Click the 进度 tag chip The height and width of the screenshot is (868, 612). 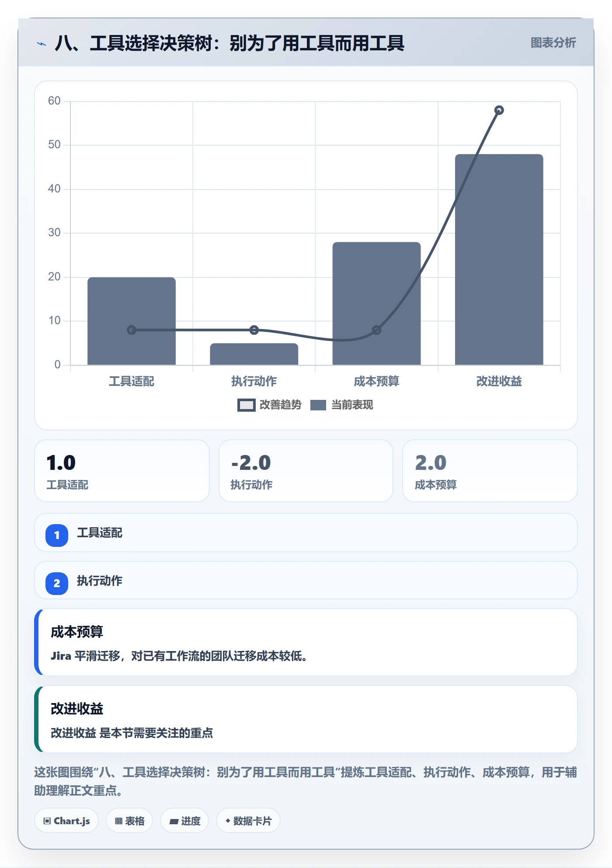(x=184, y=821)
